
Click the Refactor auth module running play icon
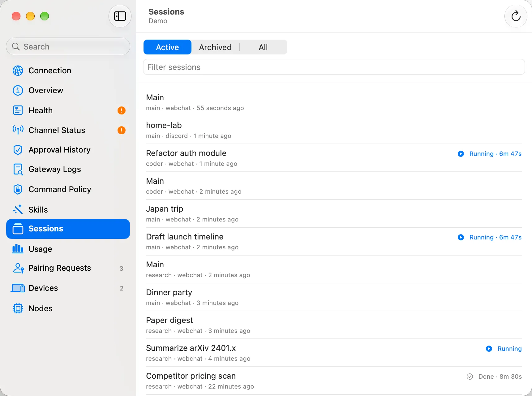pos(461,154)
